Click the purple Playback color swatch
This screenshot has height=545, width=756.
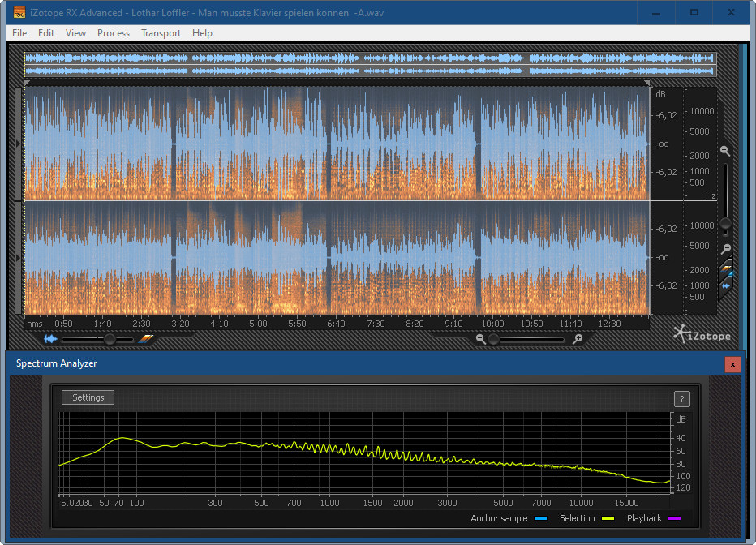tap(675, 518)
